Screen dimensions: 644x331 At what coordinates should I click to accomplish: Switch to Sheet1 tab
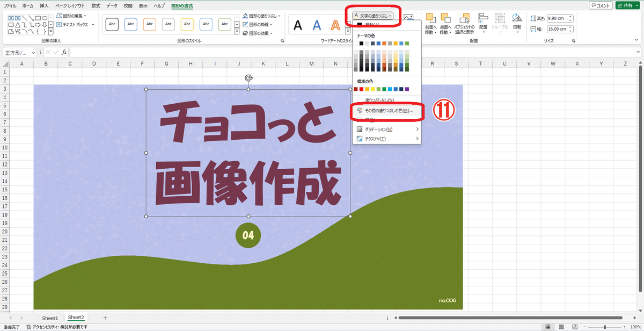point(50,318)
